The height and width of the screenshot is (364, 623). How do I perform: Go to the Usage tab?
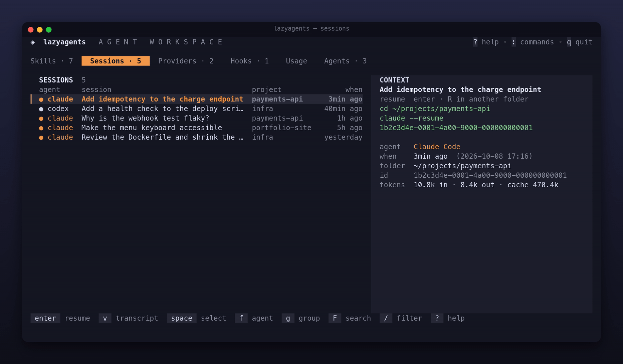click(296, 61)
